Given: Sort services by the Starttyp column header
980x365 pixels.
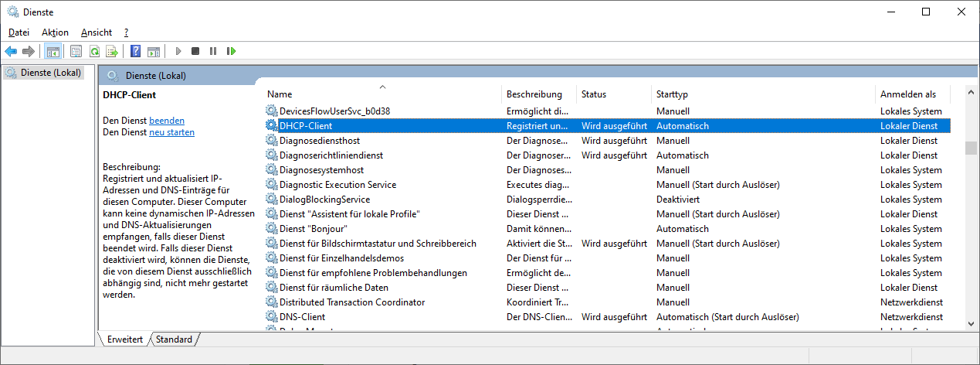Looking at the screenshot, I should coord(672,94).
